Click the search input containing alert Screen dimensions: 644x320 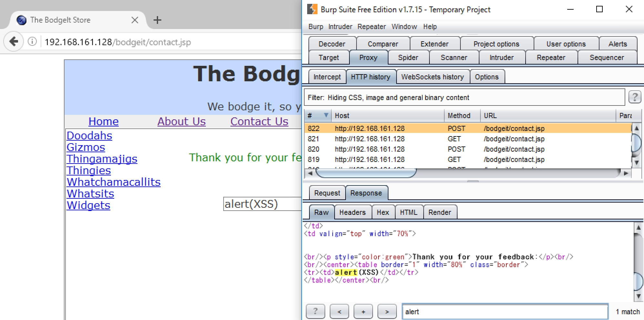[505, 312]
